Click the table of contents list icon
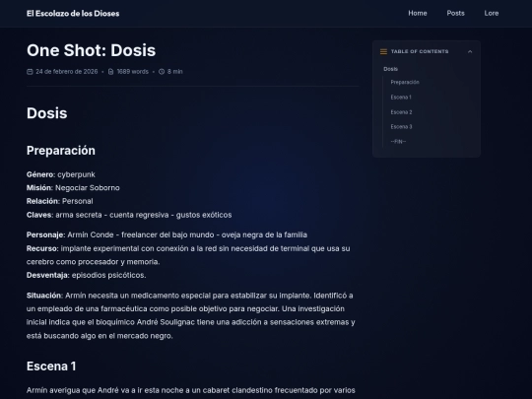The image size is (532, 399). (383, 51)
